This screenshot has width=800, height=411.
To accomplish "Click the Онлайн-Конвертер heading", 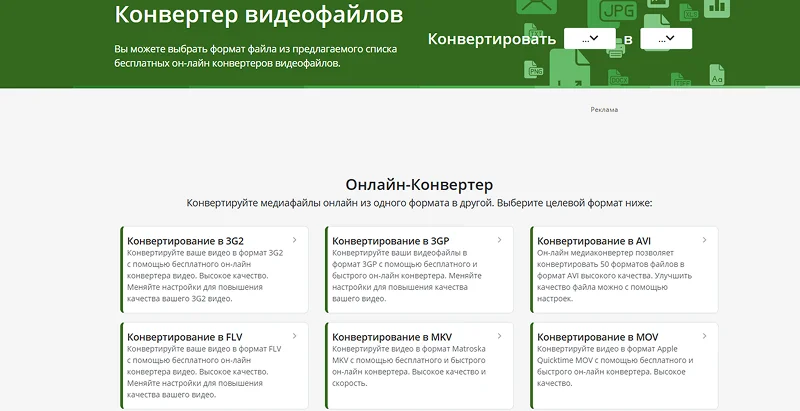I will point(419,184).
